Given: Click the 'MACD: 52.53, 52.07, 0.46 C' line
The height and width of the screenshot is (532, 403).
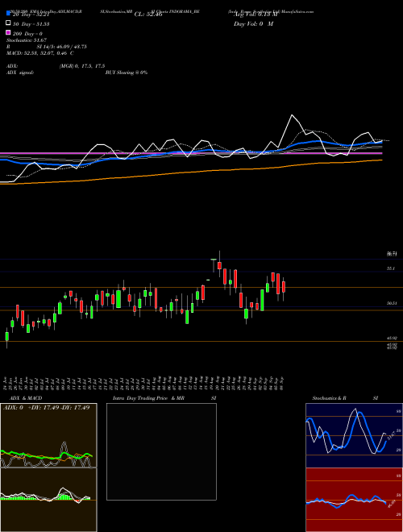Looking at the screenshot, I should (40, 53).
